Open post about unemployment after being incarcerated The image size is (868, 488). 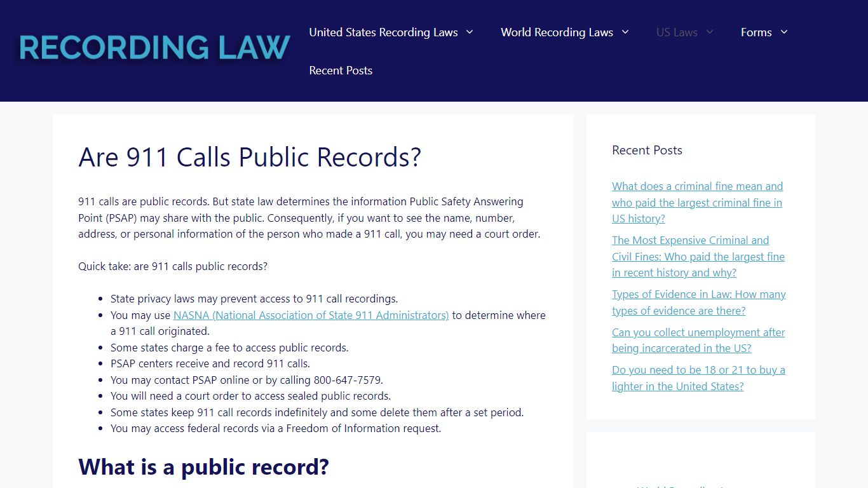click(698, 341)
